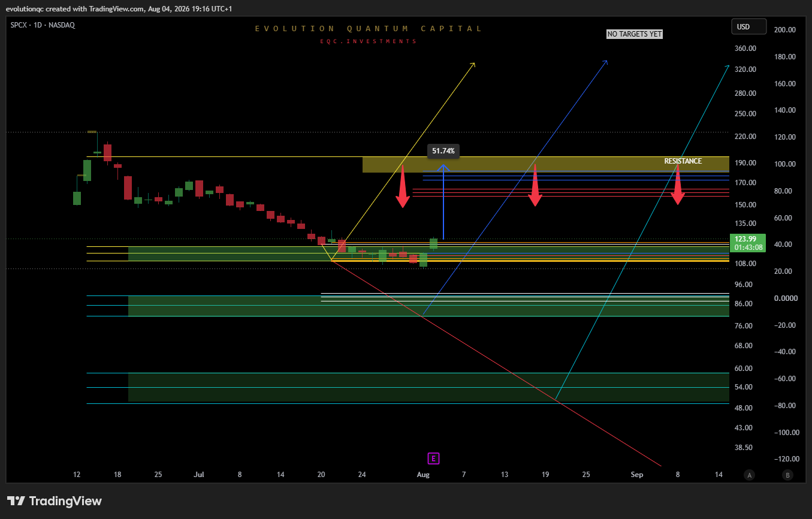
Task: Click the 51.74% measurement label
Action: tap(443, 151)
